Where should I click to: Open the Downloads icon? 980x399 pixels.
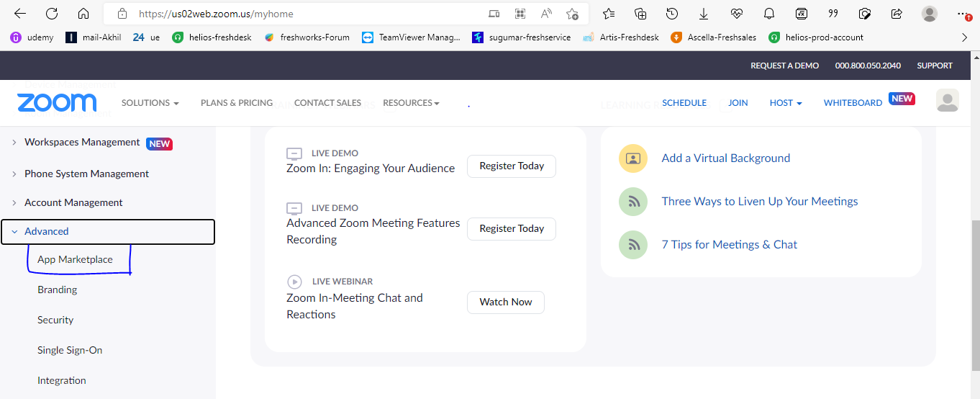(x=704, y=14)
